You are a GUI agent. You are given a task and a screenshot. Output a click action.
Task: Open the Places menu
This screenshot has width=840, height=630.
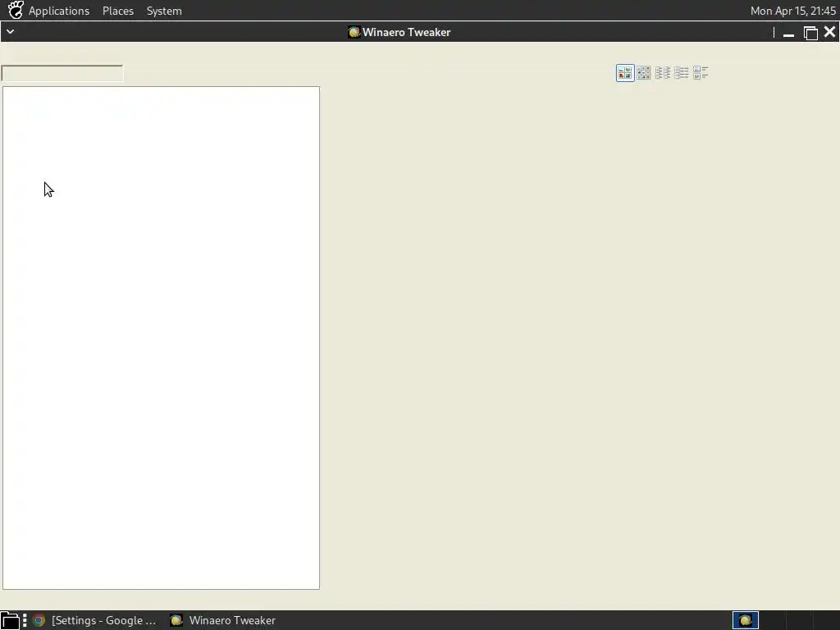118,11
